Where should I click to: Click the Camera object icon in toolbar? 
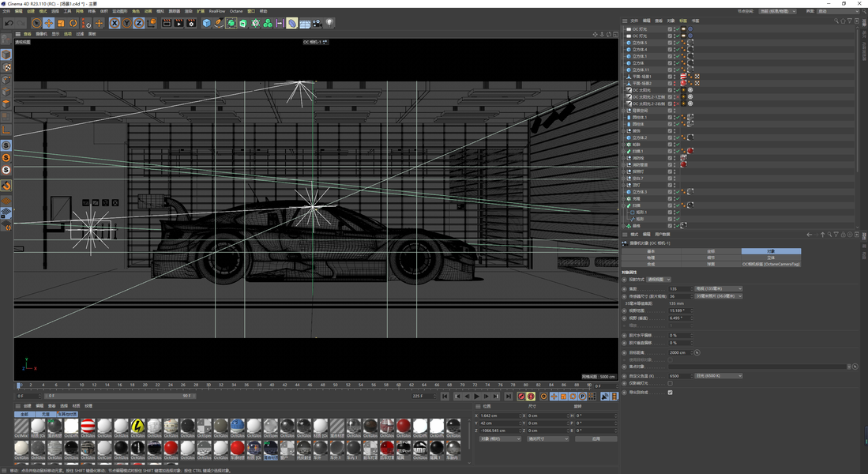(317, 24)
